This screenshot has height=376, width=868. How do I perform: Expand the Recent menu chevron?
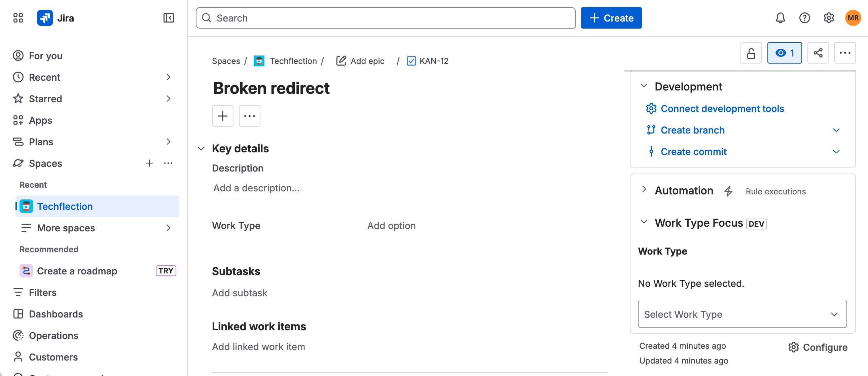click(169, 77)
